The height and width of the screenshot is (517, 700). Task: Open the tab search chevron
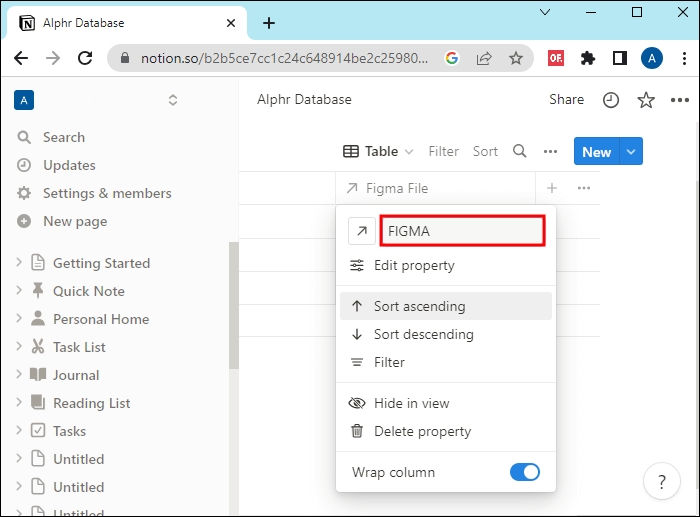pyautogui.click(x=545, y=12)
